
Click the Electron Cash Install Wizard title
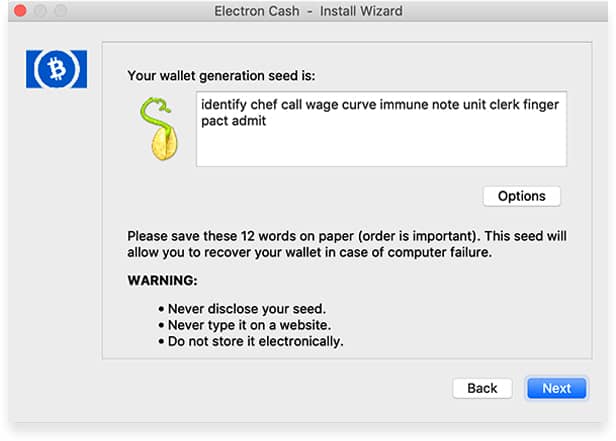point(308,11)
